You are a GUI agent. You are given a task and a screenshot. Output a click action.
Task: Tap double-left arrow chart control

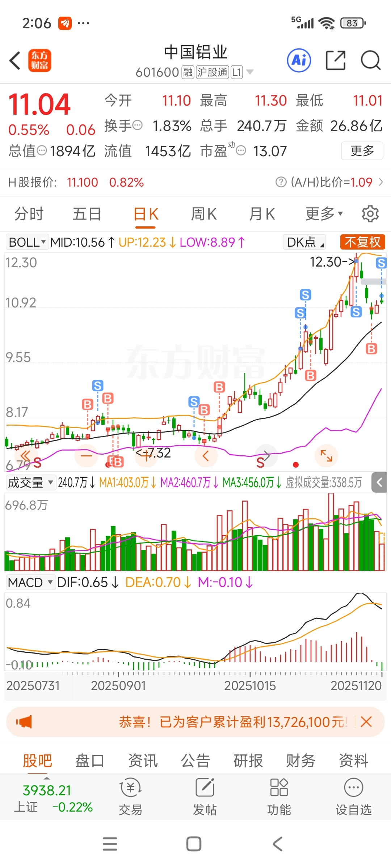pos(26,456)
